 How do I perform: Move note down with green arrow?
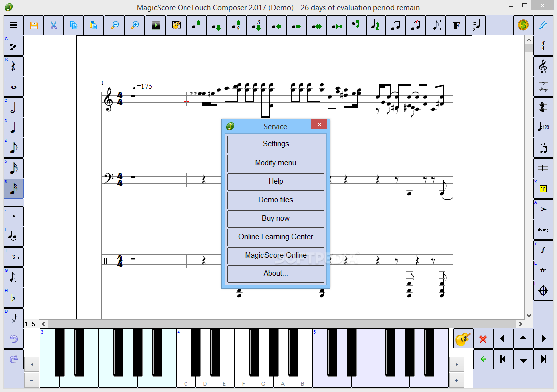pyautogui.click(x=216, y=25)
